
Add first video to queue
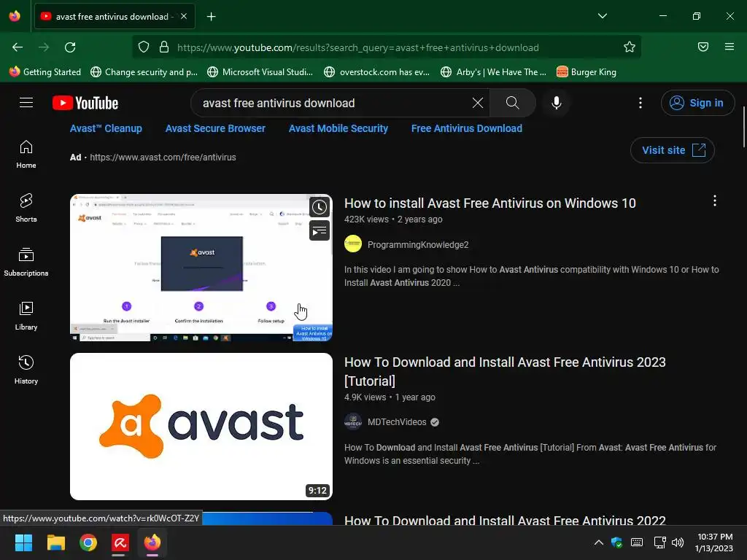click(320, 231)
